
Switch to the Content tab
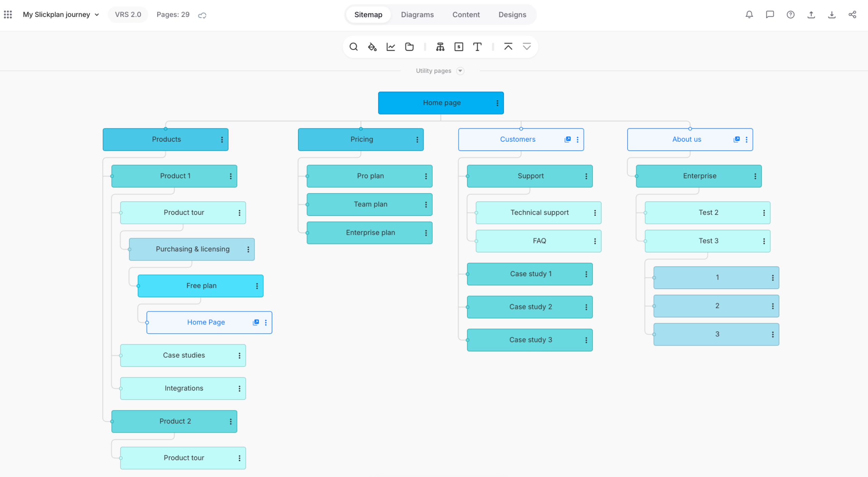(466, 15)
